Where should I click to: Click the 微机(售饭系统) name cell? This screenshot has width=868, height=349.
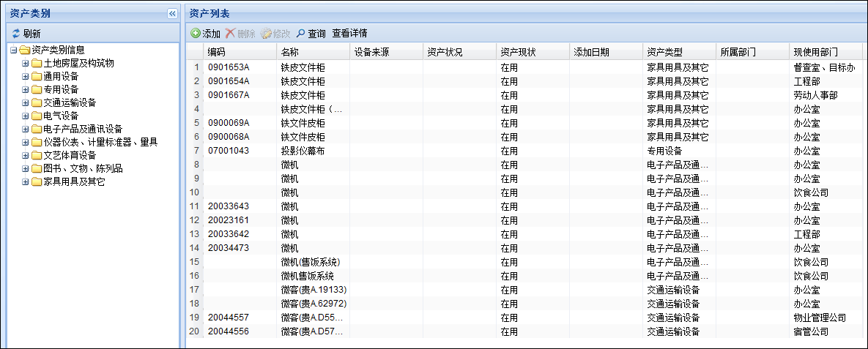coord(313,262)
